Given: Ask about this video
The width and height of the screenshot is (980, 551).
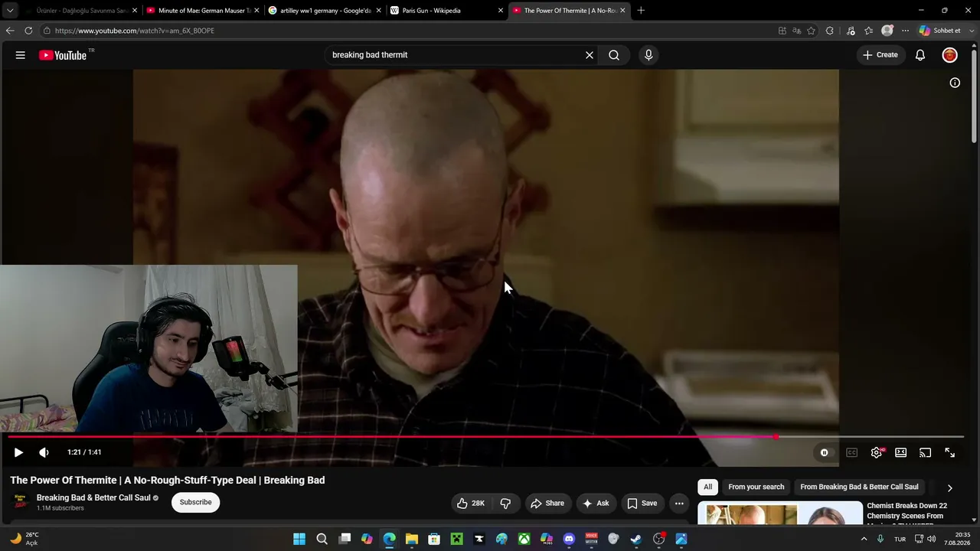Looking at the screenshot, I should coord(596,503).
